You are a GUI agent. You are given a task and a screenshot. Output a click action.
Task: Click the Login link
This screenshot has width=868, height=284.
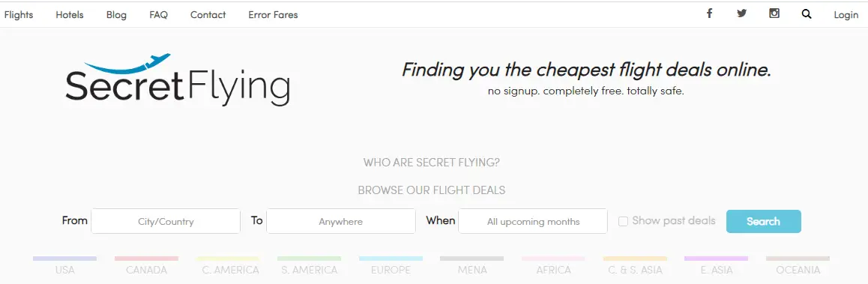coord(846,15)
